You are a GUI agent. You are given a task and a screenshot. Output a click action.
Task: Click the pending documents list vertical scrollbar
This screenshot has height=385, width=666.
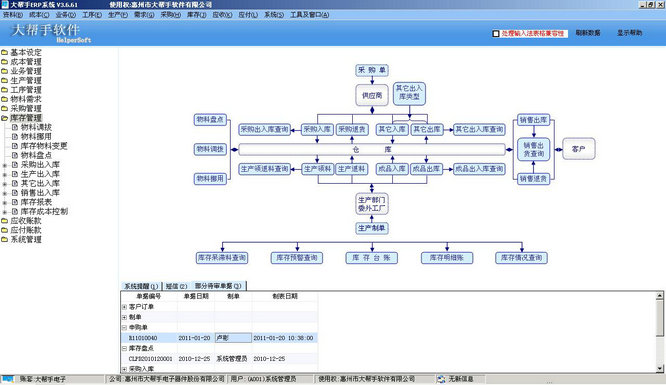(x=660, y=332)
